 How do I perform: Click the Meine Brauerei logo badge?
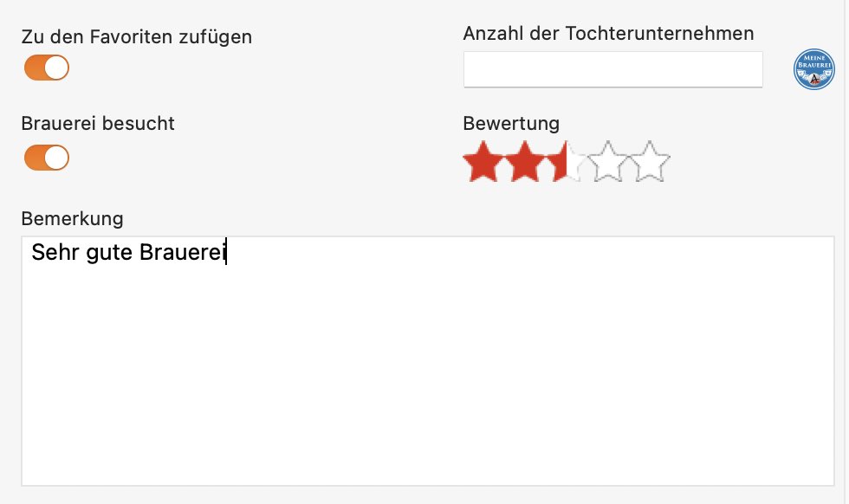click(x=813, y=69)
